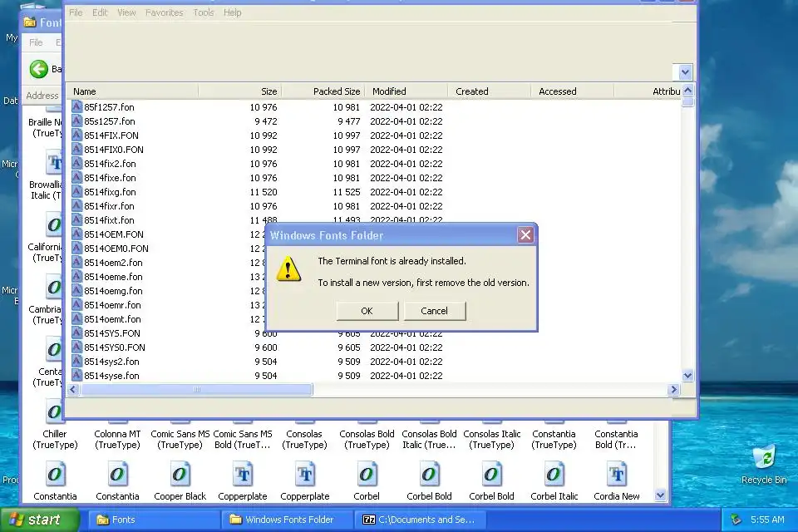Open the Tools menu
This screenshot has width=798, height=532.
pyautogui.click(x=203, y=12)
